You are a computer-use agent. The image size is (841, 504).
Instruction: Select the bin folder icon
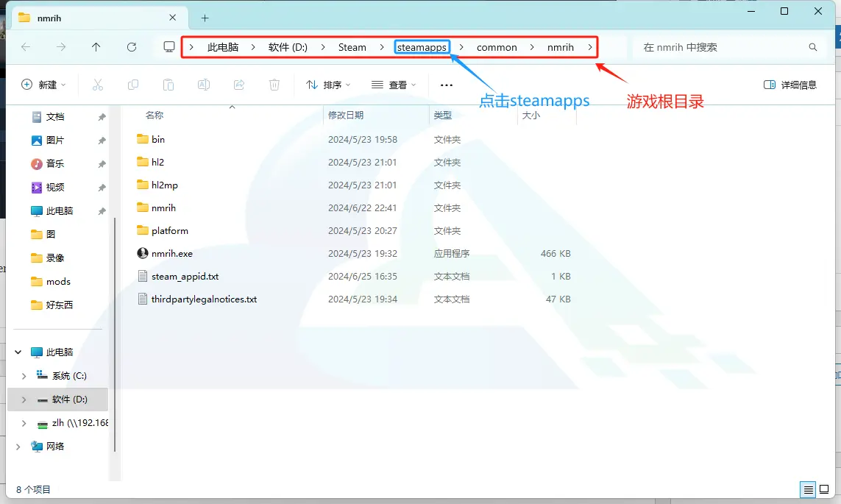coord(143,139)
